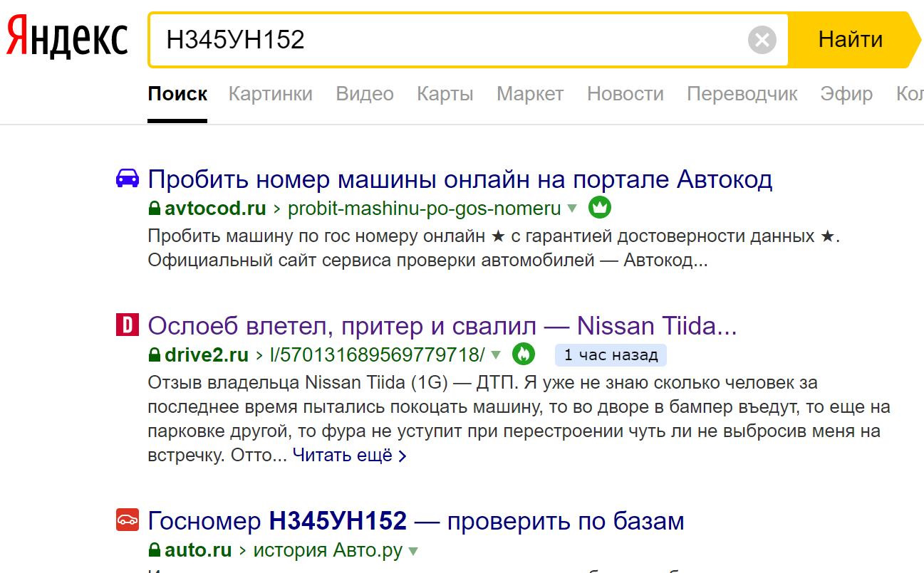Go to the Карты tab

[x=445, y=94]
